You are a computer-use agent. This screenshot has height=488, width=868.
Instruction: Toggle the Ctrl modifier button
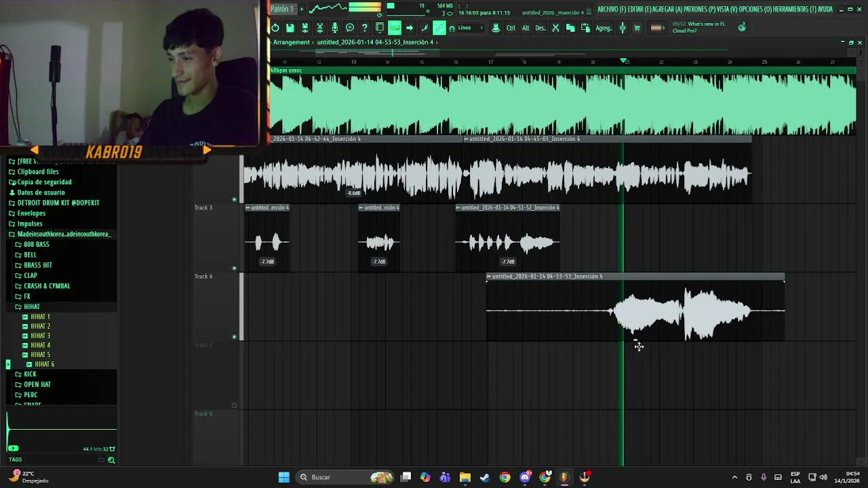tap(511, 28)
